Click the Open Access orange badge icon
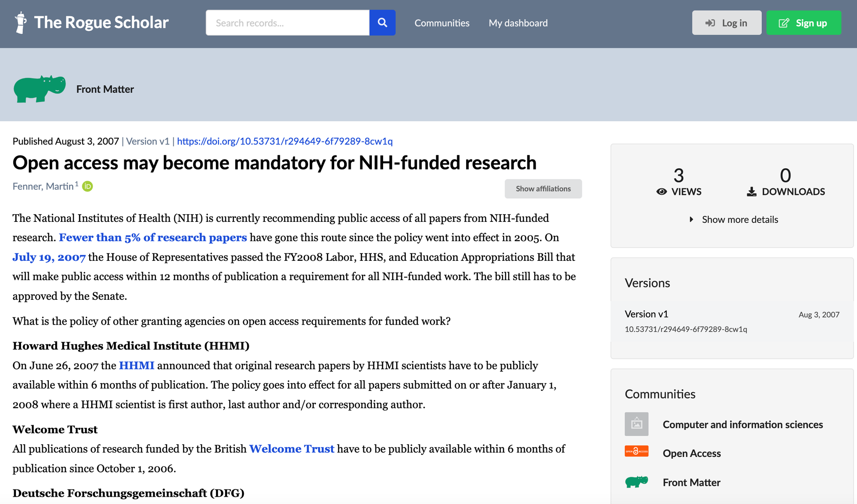857x504 pixels. pyautogui.click(x=636, y=451)
